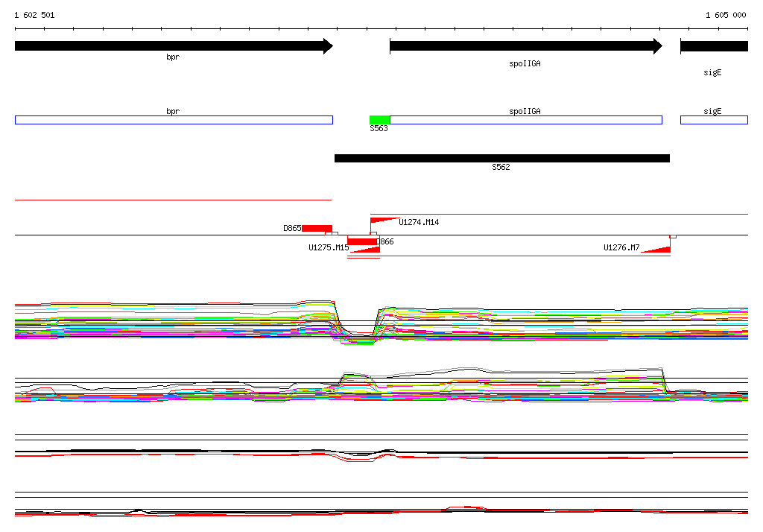Click the D865 label
This screenshot has width=763, height=532.
[292, 228]
